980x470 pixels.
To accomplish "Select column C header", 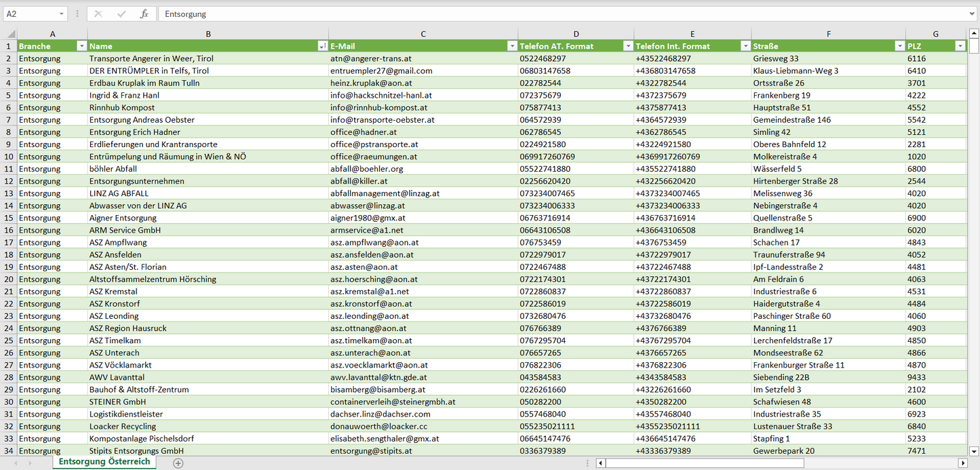I will [423, 34].
